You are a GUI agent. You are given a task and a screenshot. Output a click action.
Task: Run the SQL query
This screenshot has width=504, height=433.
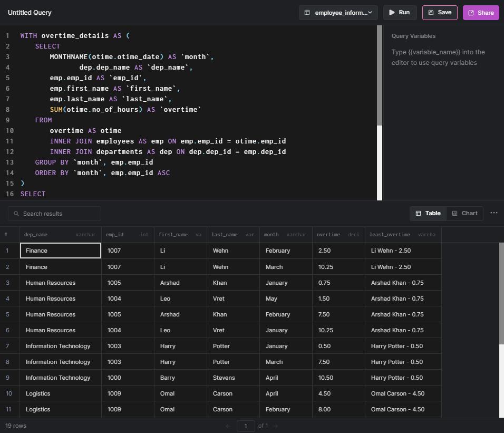400,13
